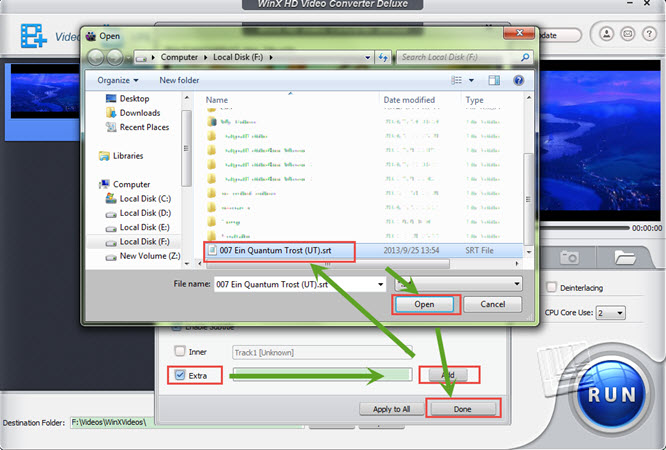Open the File name combo box dropdown
Viewport: 666px width, 450px height.
380,284
